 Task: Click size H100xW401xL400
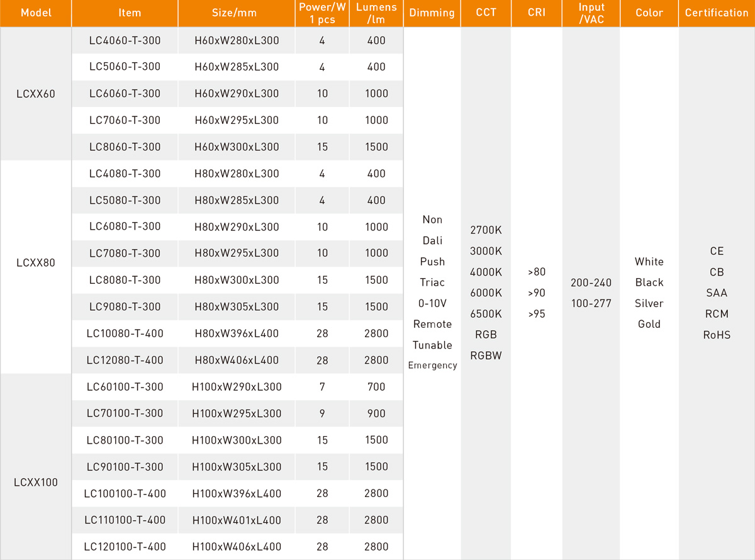click(x=237, y=520)
